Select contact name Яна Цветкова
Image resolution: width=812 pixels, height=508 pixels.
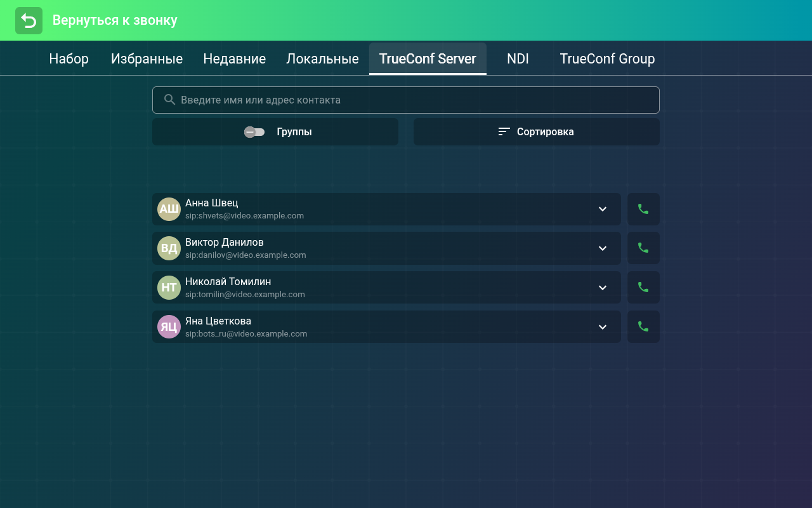pos(218,321)
